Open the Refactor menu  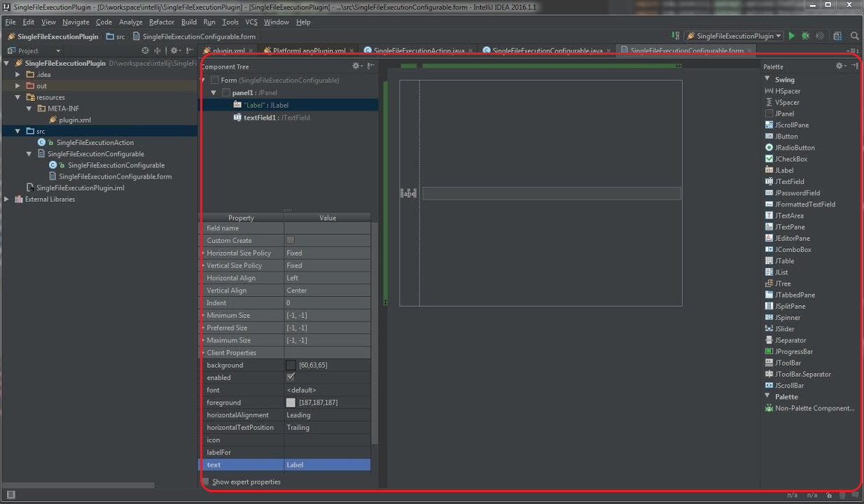point(161,22)
